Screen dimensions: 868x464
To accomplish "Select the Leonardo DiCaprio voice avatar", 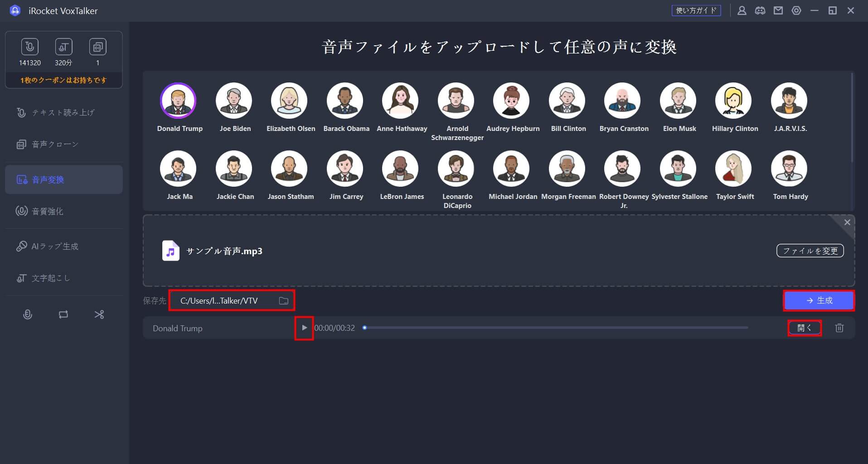I will point(456,169).
